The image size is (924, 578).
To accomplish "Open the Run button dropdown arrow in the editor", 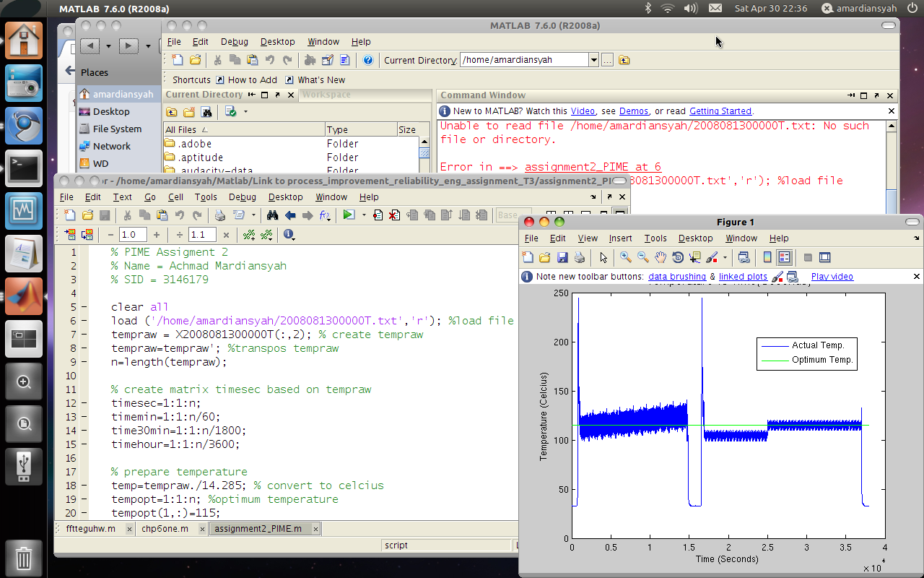I will 364,215.
